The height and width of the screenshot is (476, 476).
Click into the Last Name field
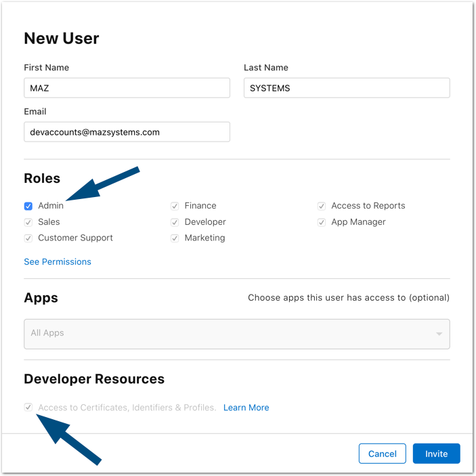(347, 88)
